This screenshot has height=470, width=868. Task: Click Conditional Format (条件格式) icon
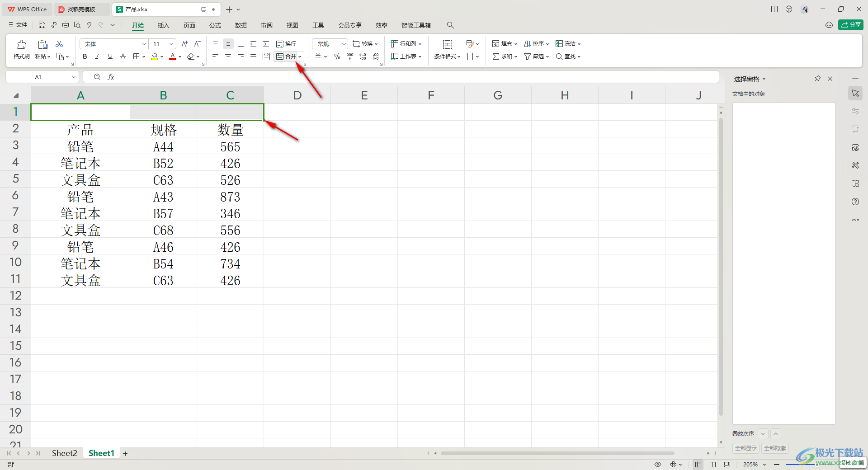[x=448, y=44]
